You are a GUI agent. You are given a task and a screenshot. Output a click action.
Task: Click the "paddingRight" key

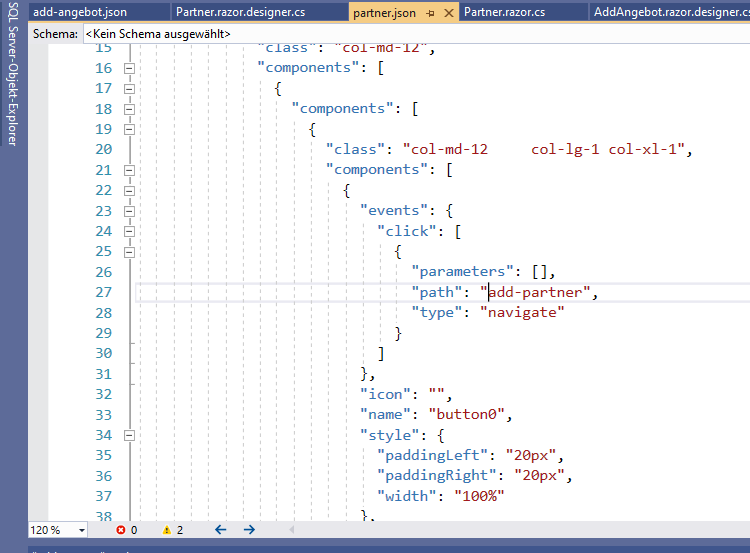[436, 476]
